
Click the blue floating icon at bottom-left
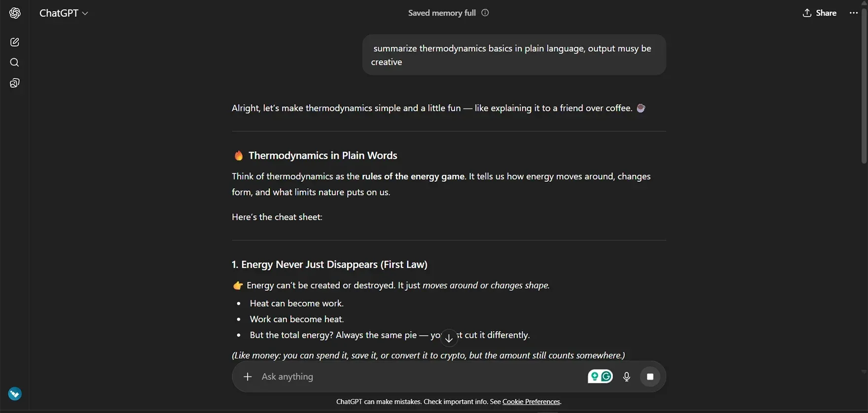point(15,394)
